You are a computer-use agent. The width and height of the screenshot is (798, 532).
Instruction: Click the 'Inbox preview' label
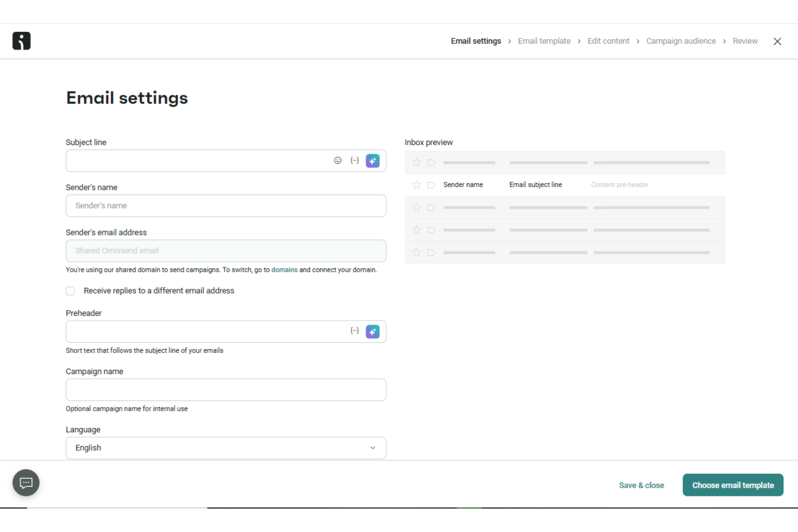click(x=429, y=142)
